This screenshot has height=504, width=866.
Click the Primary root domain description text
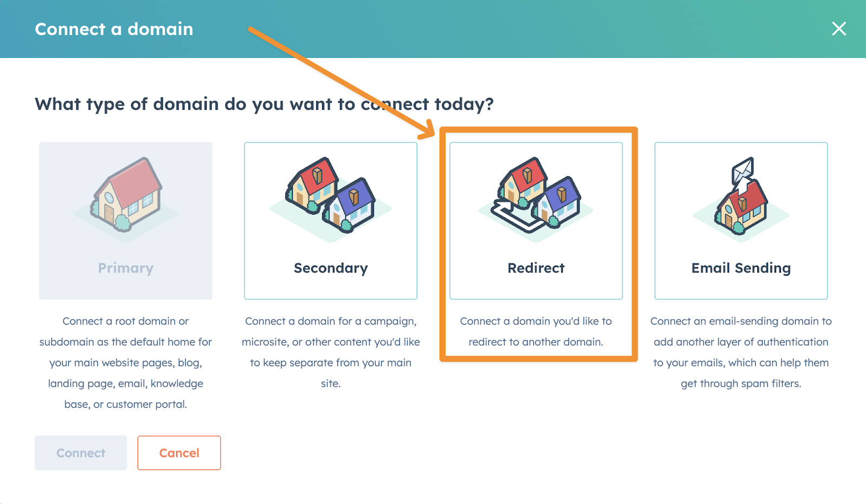point(126,362)
